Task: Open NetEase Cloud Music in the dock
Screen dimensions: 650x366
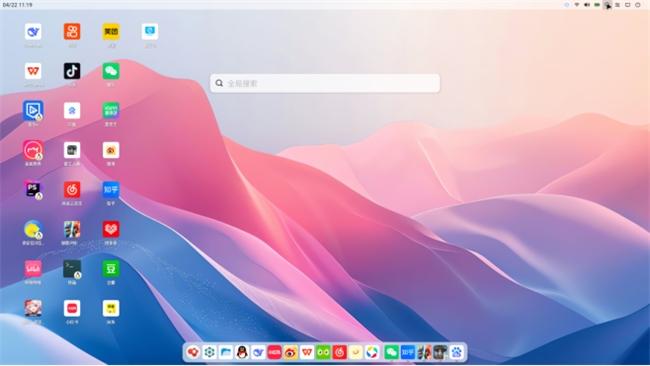Action: coord(340,352)
